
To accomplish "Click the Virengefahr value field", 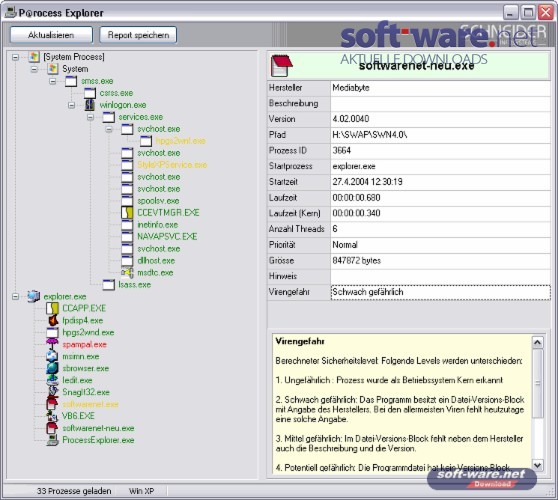I will click(x=441, y=292).
